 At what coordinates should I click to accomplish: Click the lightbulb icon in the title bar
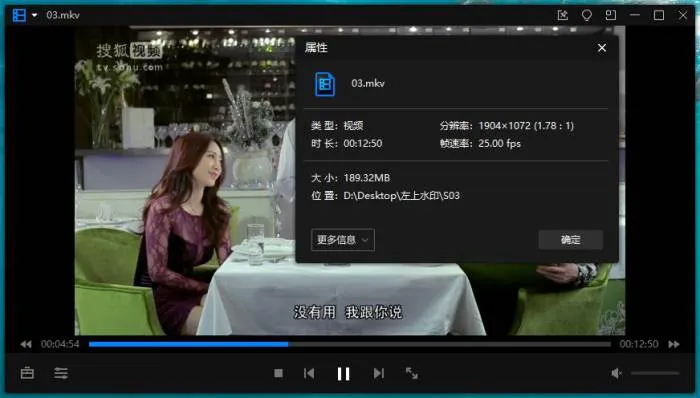(587, 15)
